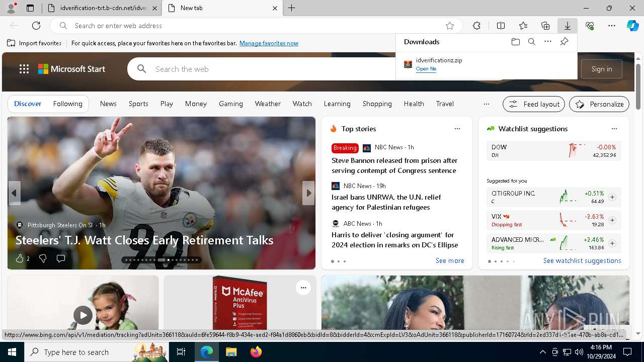Click Import favorites button
The image size is (644, 362).
(34, 43)
